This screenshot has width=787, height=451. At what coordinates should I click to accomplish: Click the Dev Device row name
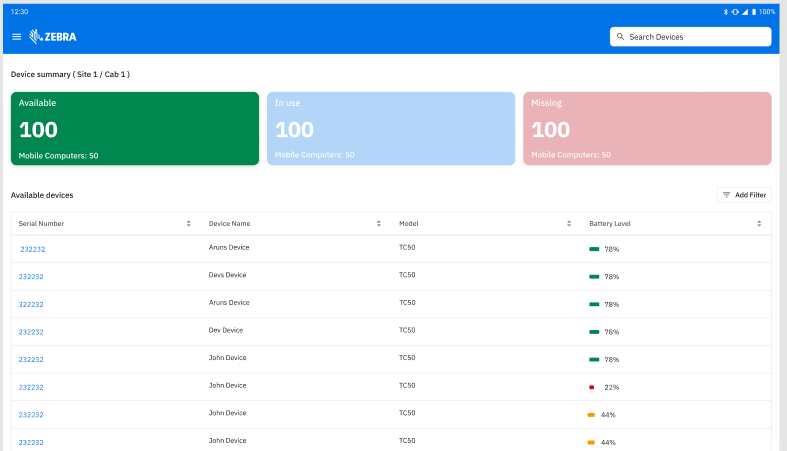tap(225, 330)
